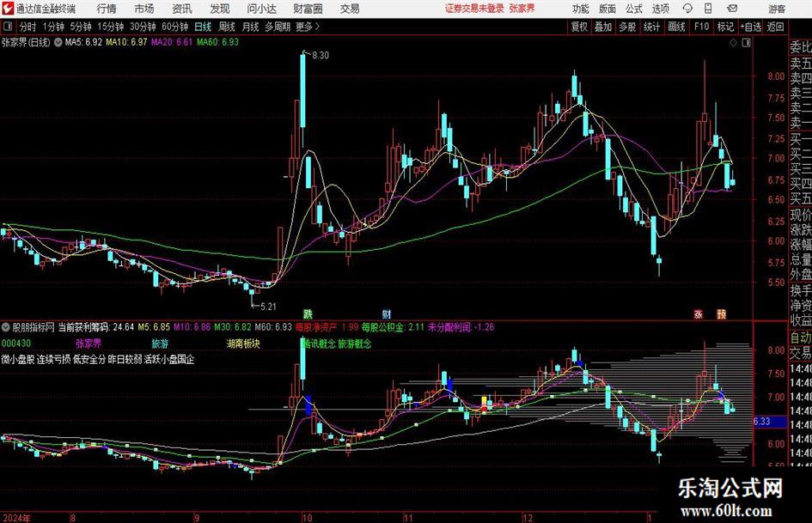Viewport: 812px width, 523px height.
Task: Open the 市场 menu
Action: (x=144, y=9)
